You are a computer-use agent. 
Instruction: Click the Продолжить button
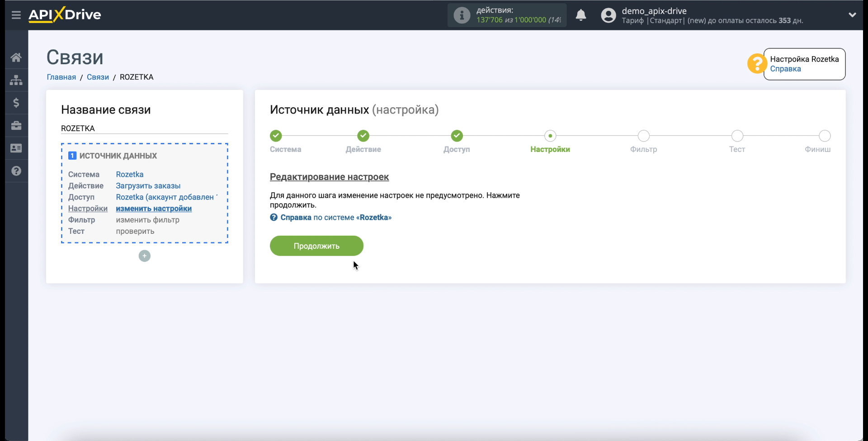tap(316, 246)
